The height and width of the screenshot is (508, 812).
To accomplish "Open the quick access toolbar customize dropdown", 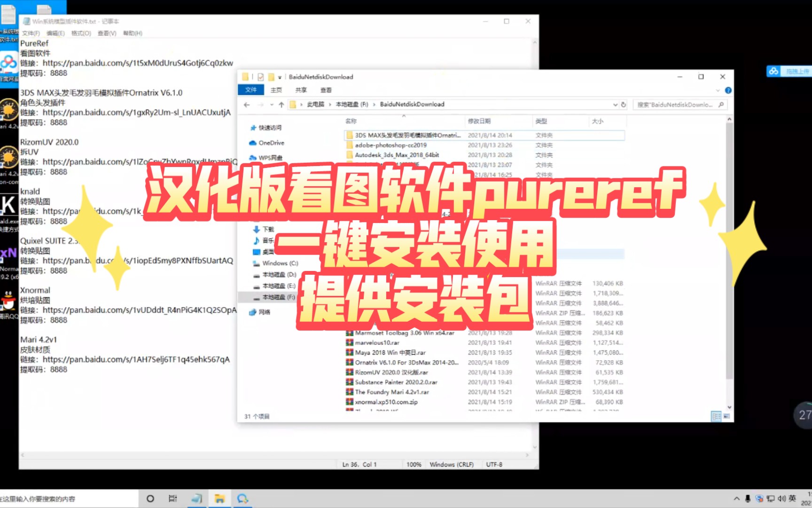I will 280,77.
